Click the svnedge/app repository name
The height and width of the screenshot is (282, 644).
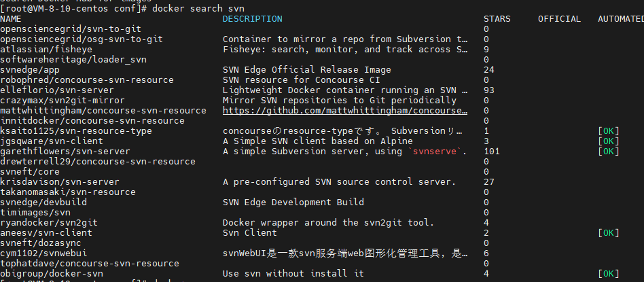(30, 70)
